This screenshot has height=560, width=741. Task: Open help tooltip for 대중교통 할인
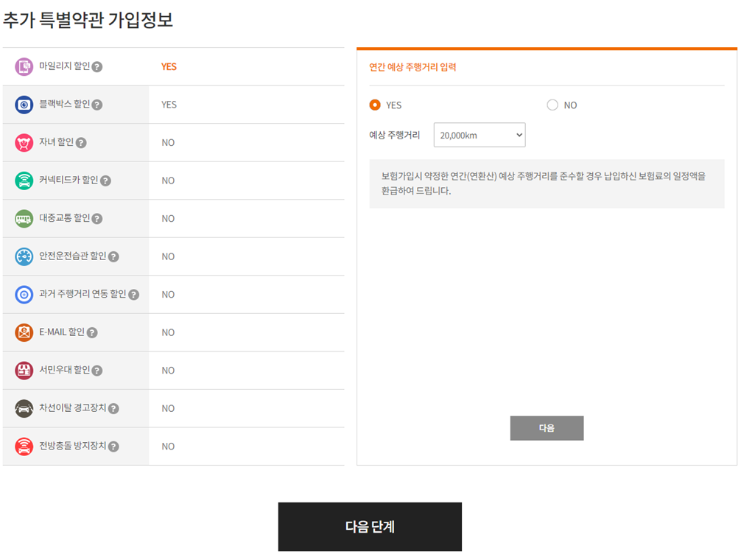pyautogui.click(x=97, y=219)
